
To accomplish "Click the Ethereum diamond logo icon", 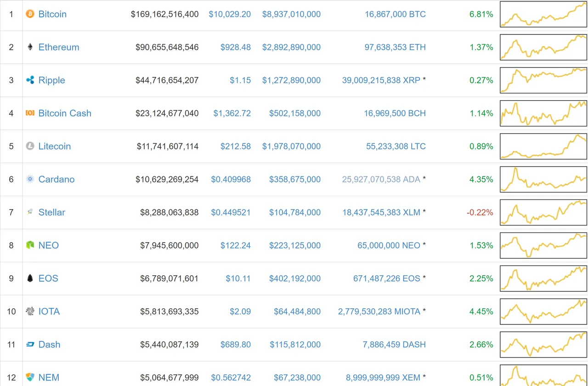I will tap(30, 47).
